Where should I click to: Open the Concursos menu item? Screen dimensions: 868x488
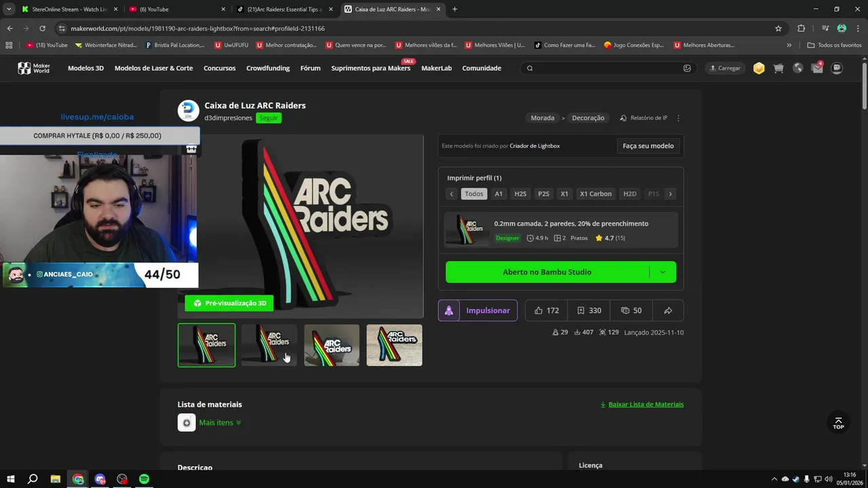pyautogui.click(x=220, y=68)
